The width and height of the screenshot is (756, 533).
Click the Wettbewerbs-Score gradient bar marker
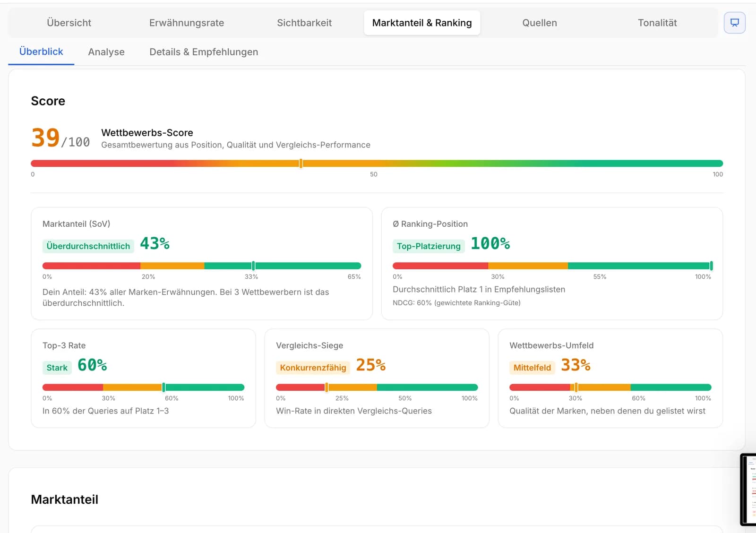(x=301, y=163)
